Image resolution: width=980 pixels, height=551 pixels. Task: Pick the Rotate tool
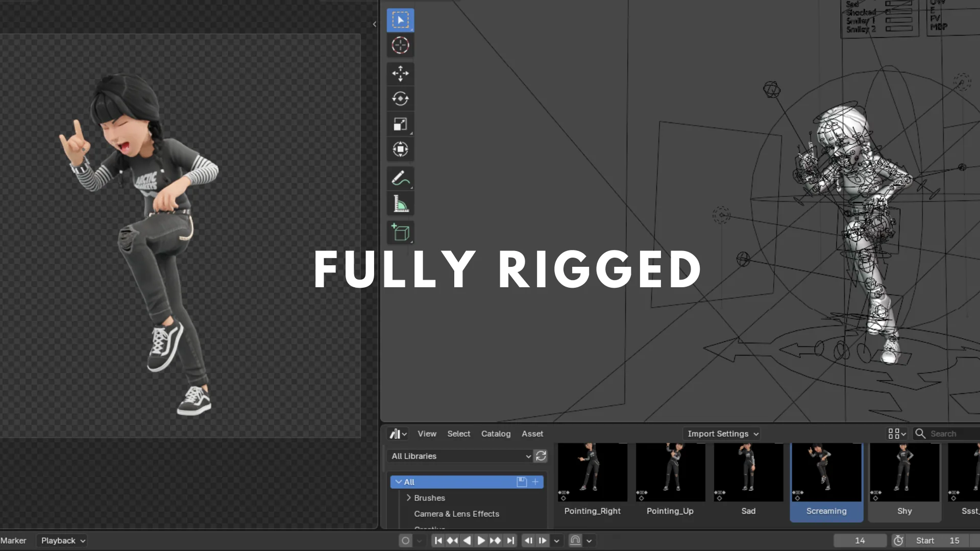coord(400,98)
